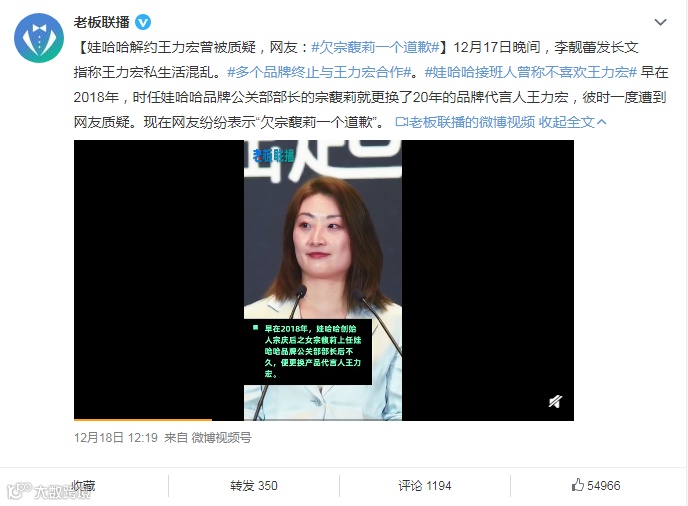Viewport: 688px width, 506px height.
Task: Open the 老板联播的微博视频 link
Action: tap(472, 122)
